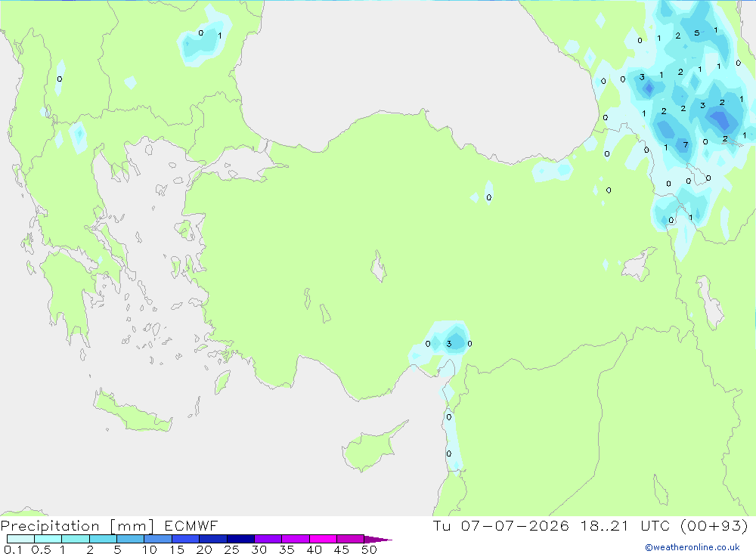
Task: Pick the 15–20 mm legend color swatch
Action: pos(186,539)
